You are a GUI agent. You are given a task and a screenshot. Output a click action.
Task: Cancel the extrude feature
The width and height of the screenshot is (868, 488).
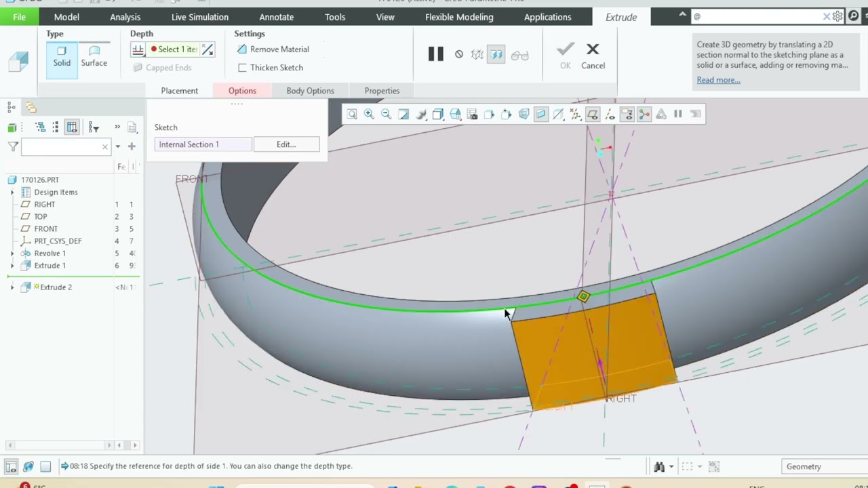coord(593,56)
